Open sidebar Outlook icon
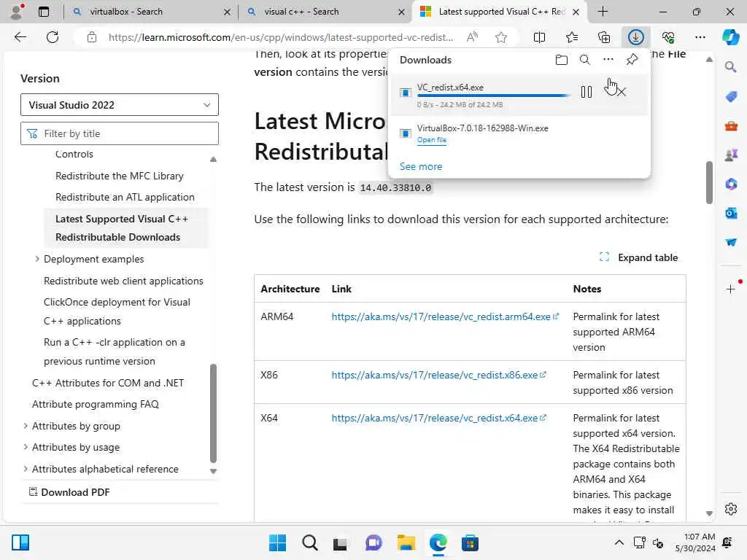This screenshot has width=747, height=560. click(731, 213)
